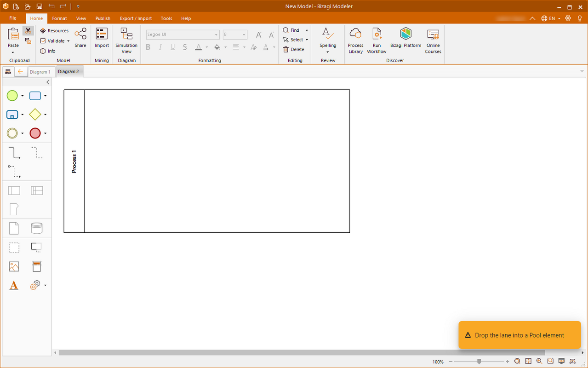Click the Redo arrow in title bar
Viewport: 588px width, 368px height.
pyautogui.click(x=63, y=6)
